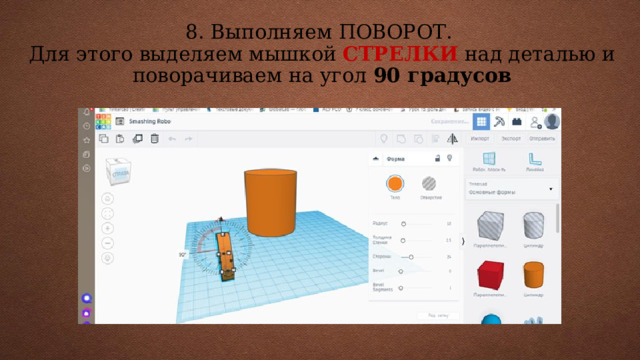Adjust the Радиус slider
This screenshot has height=360, width=640.
pyautogui.click(x=403, y=224)
